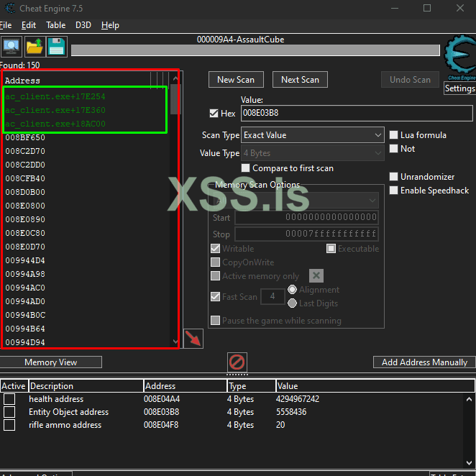Open a cheat table file icon
Screen dimensions: 476x476
pyautogui.click(x=35, y=47)
